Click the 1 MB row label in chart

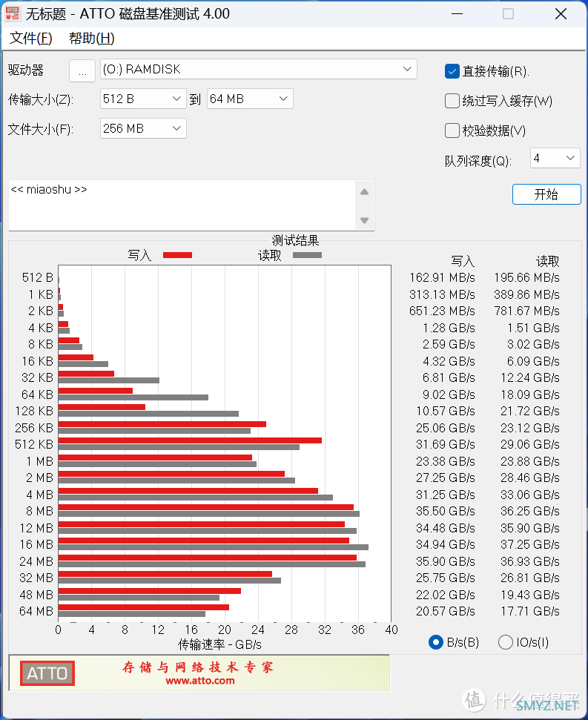point(39,461)
